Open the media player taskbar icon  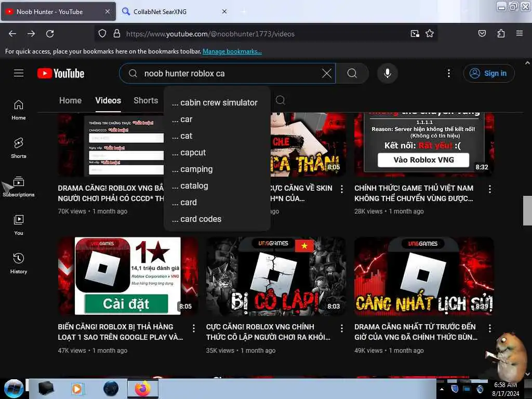coord(77,389)
